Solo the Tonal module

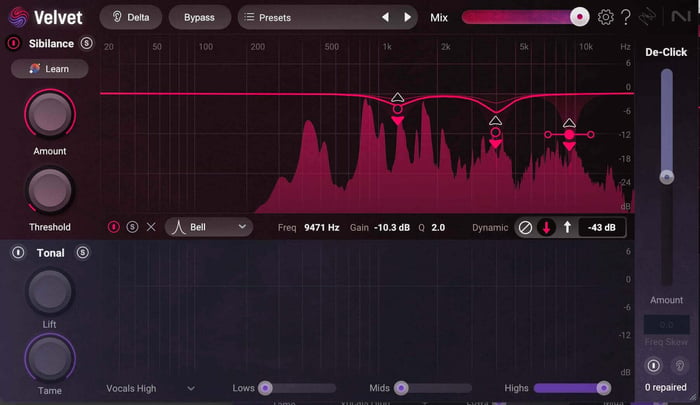click(82, 253)
